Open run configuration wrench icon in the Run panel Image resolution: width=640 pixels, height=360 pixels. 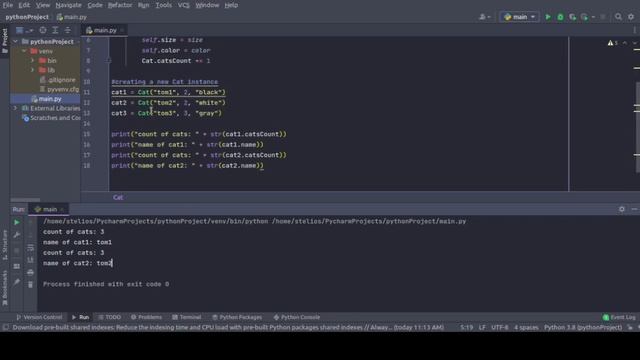click(17, 235)
